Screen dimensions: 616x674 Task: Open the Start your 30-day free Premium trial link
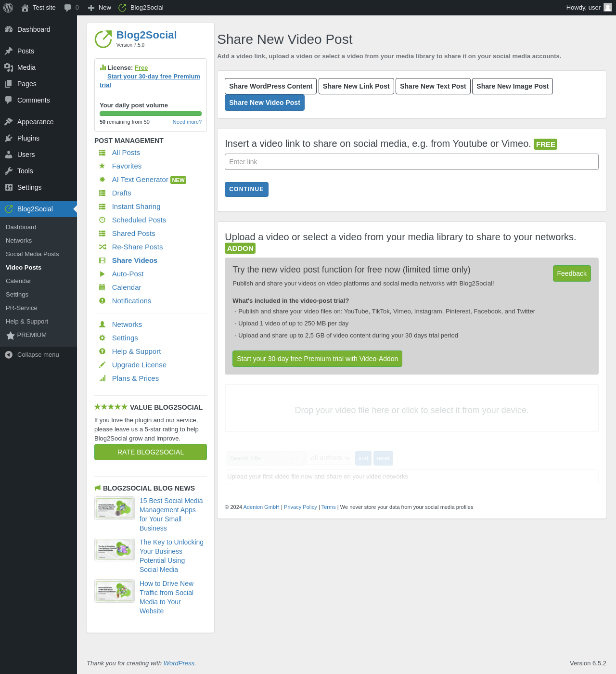[150, 81]
